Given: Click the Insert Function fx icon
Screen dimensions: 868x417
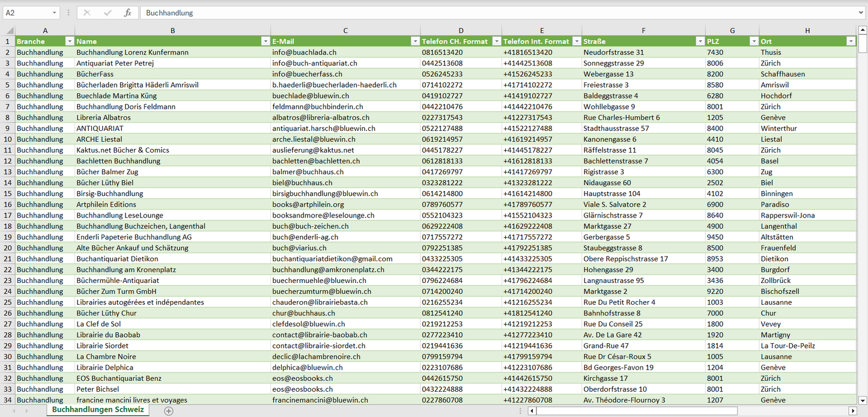Looking at the screenshot, I should pyautogui.click(x=127, y=13).
